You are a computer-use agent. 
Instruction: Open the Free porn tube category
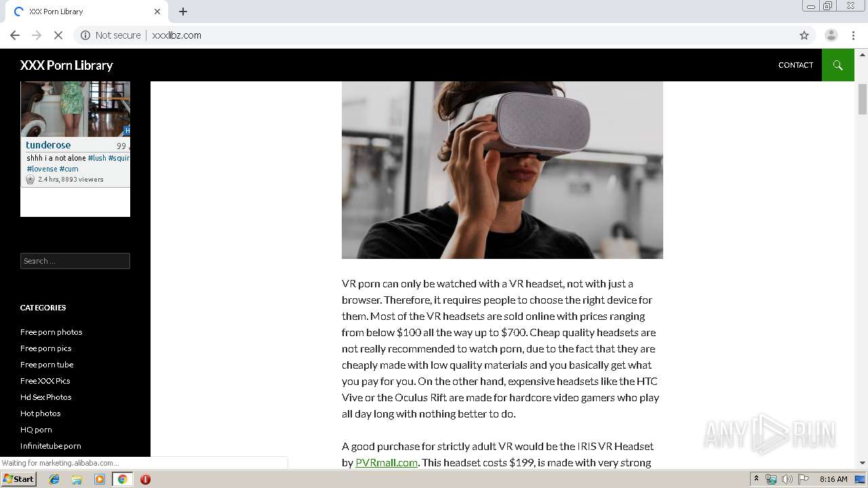click(47, 365)
